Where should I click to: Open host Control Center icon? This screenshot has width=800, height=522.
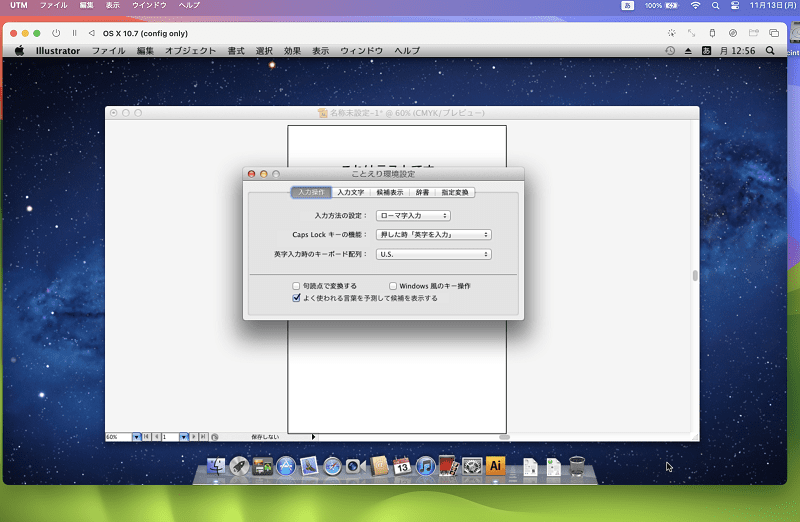pyautogui.click(x=735, y=6)
